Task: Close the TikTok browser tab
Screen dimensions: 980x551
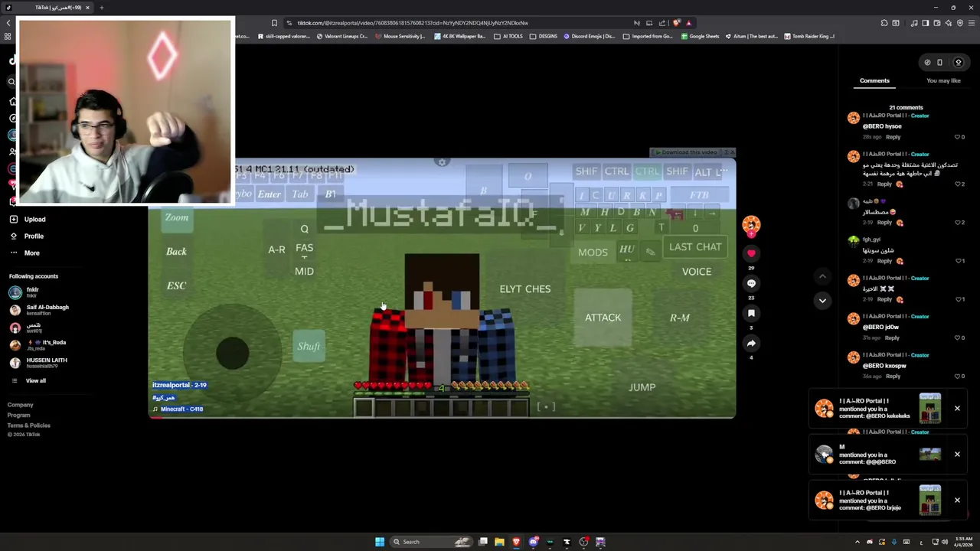Action: point(87,8)
